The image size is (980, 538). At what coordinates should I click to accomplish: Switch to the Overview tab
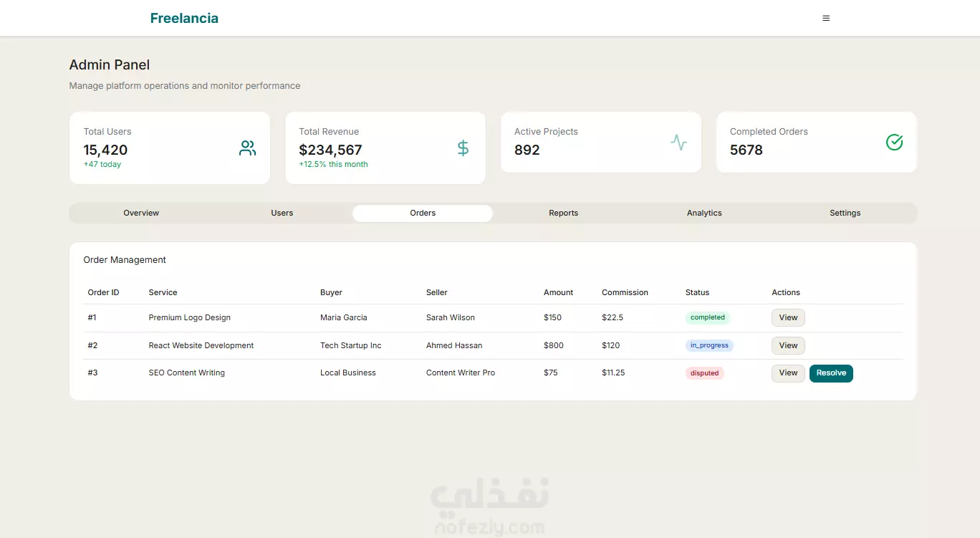[x=141, y=213]
